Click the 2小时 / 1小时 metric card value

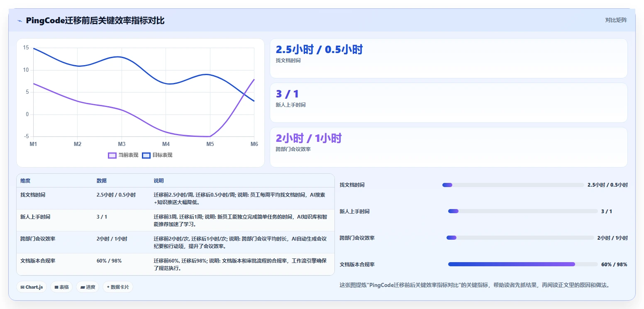[308, 139]
